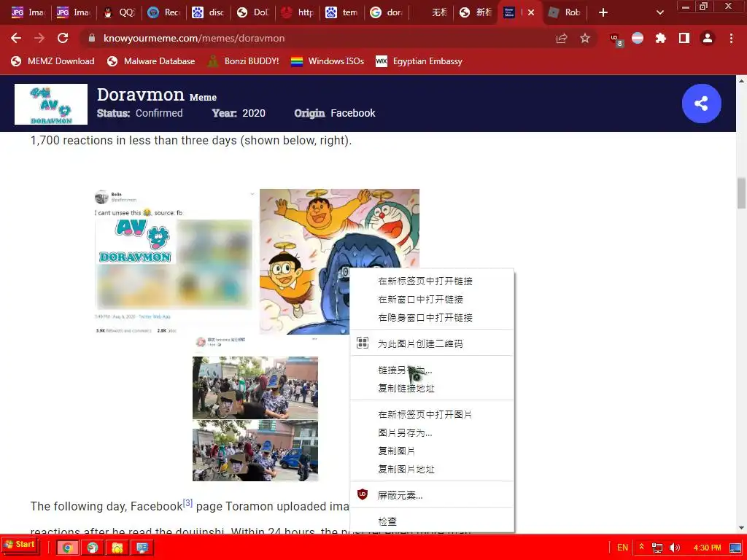
Task: Switch to the disc browser tab
Action: click(209, 12)
